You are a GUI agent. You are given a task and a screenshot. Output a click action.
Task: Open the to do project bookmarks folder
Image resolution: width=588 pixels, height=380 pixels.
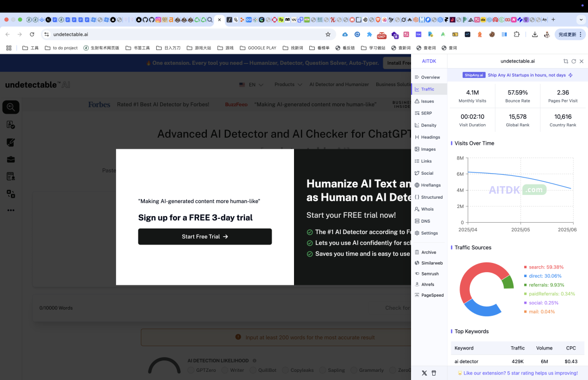point(61,48)
